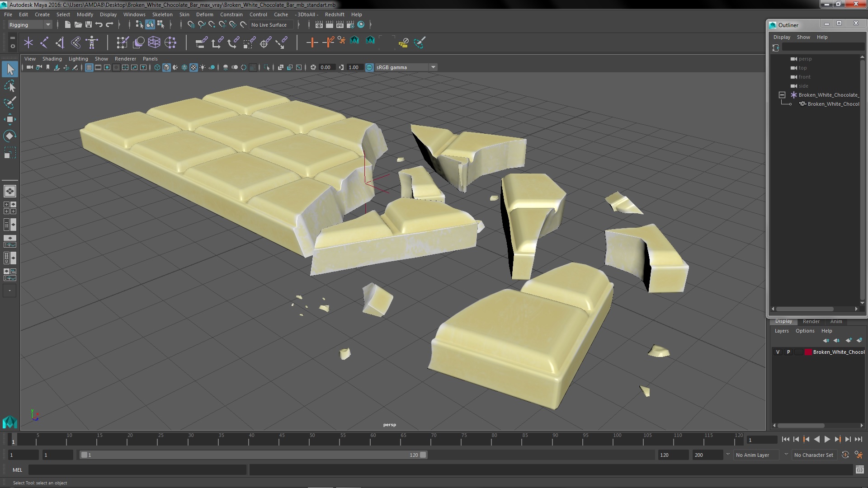
Task: Toggle layer playback P box
Action: (x=788, y=352)
